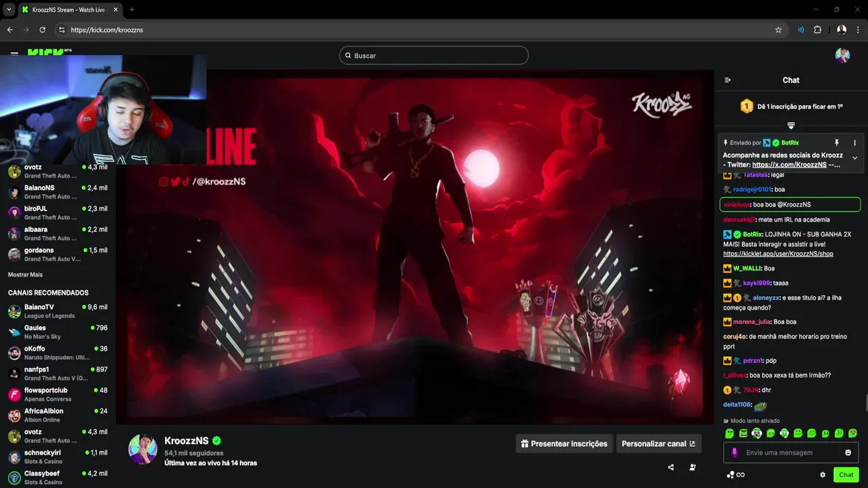This screenshot has height=488, width=868.
Task: Click the purple microphone icon in message box
Action: coord(734,453)
